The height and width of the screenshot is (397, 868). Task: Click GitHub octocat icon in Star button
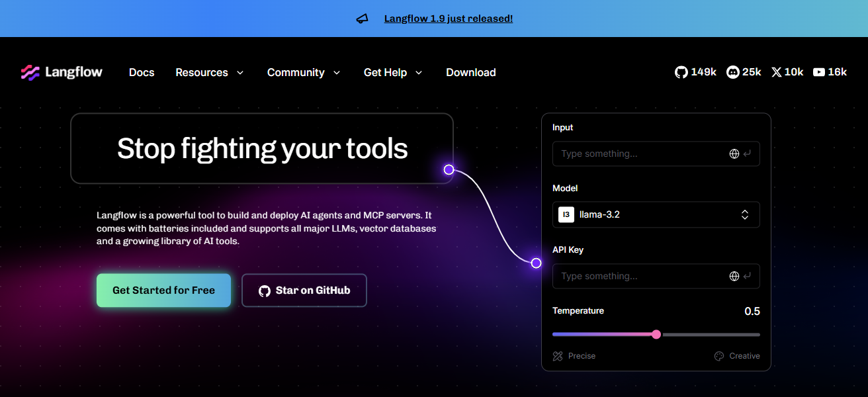tap(265, 290)
